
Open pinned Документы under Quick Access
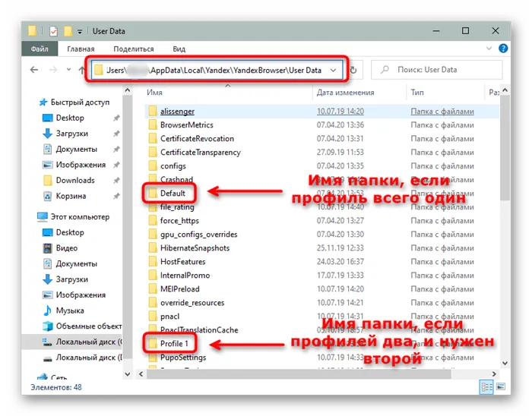tap(76, 149)
